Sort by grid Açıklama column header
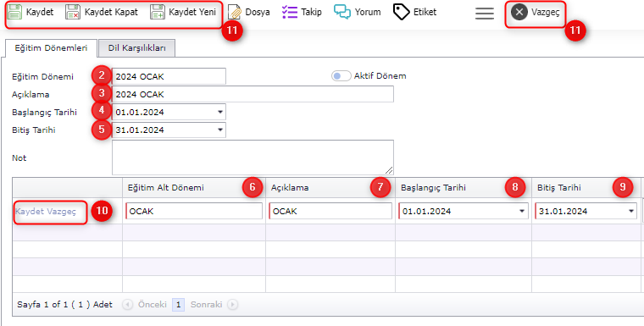 pos(330,188)
